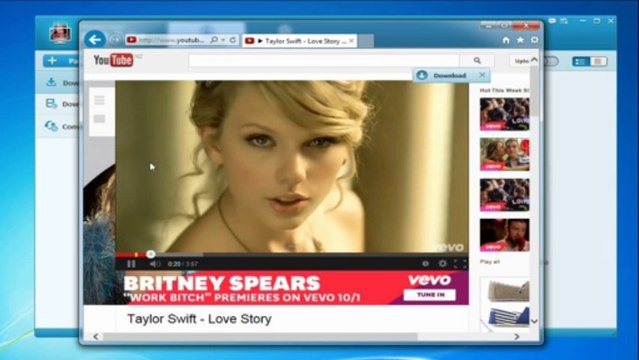Viewport: 639px width, 360px height.
Task: Dismiss the floating Download popup
Action: [x=482, y=75]
